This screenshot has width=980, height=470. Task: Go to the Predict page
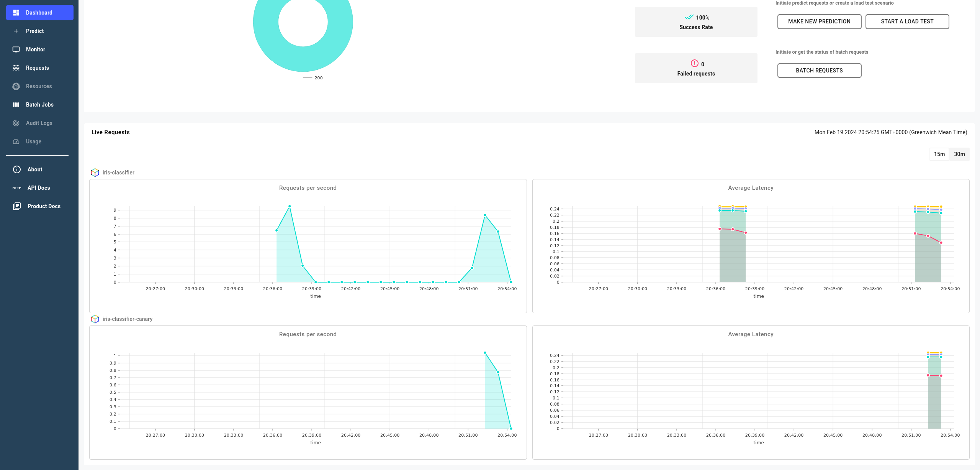(x=40, y=31)
